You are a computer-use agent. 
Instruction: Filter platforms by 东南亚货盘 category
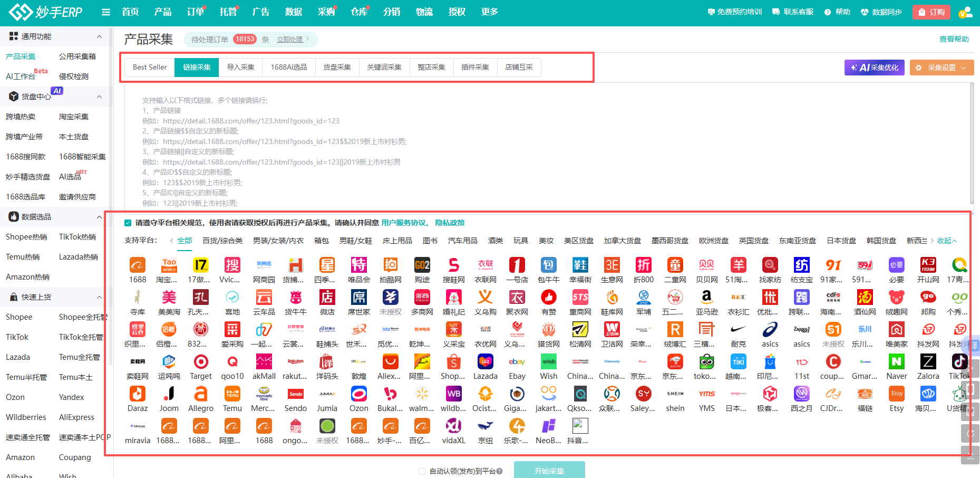click(x=798, y=241)
